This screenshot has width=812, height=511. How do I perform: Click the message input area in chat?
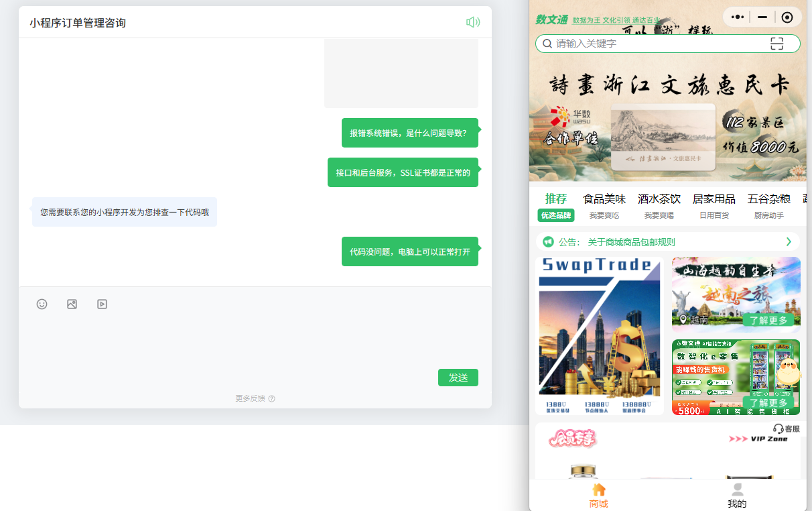[x=255, y=342]
